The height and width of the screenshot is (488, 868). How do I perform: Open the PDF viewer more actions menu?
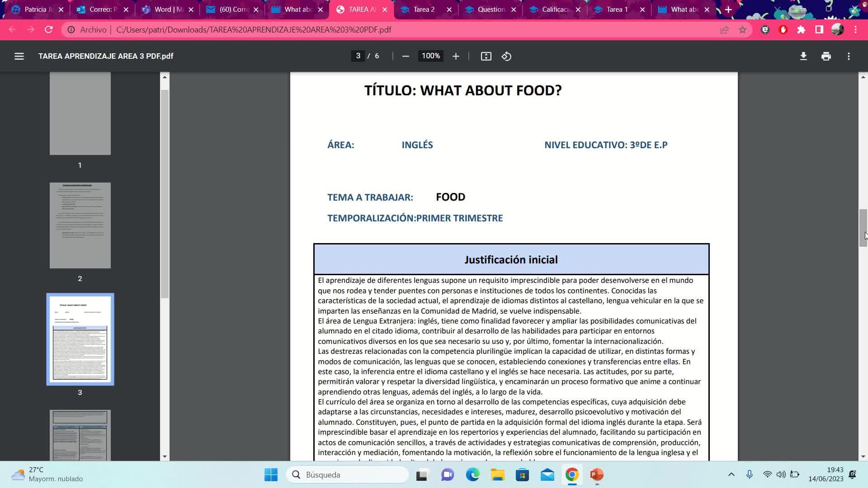point(849,56)
